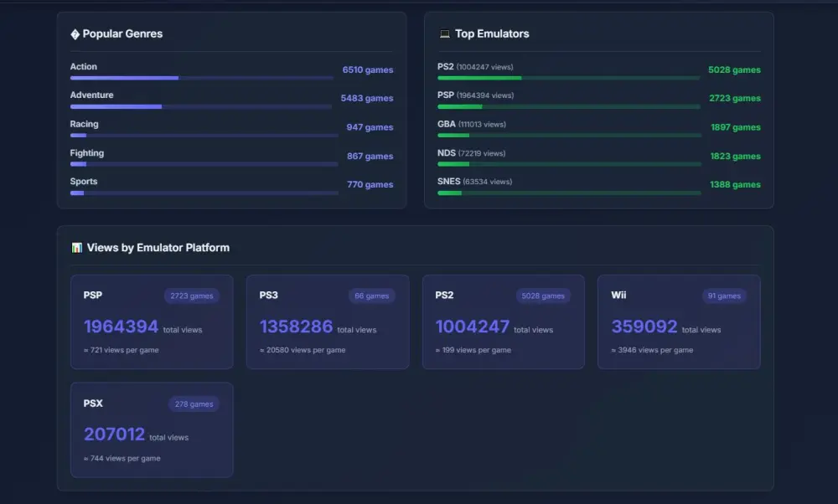Click the 'Top Emulators' heading text
The image size is (838, 504).
[492, 33]
